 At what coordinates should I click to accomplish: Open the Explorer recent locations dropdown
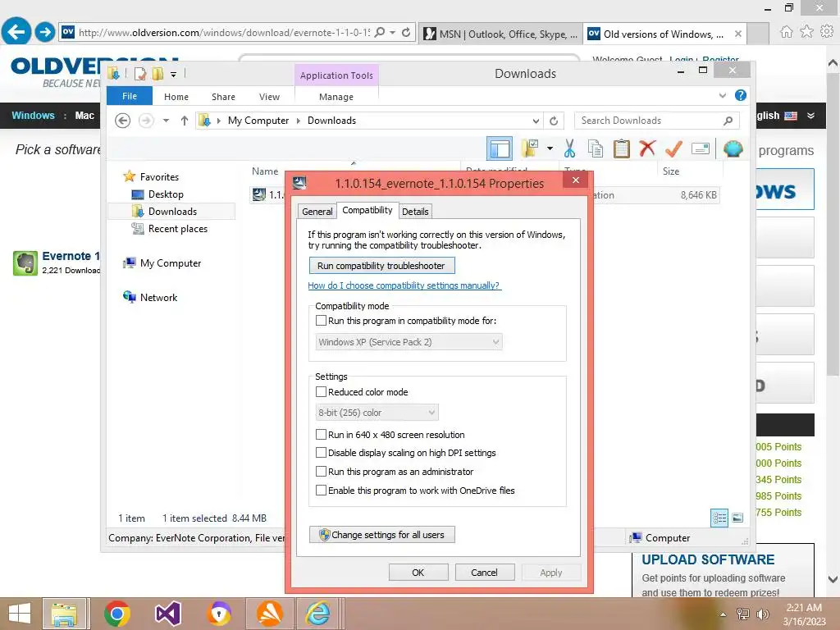click(166, 121)
